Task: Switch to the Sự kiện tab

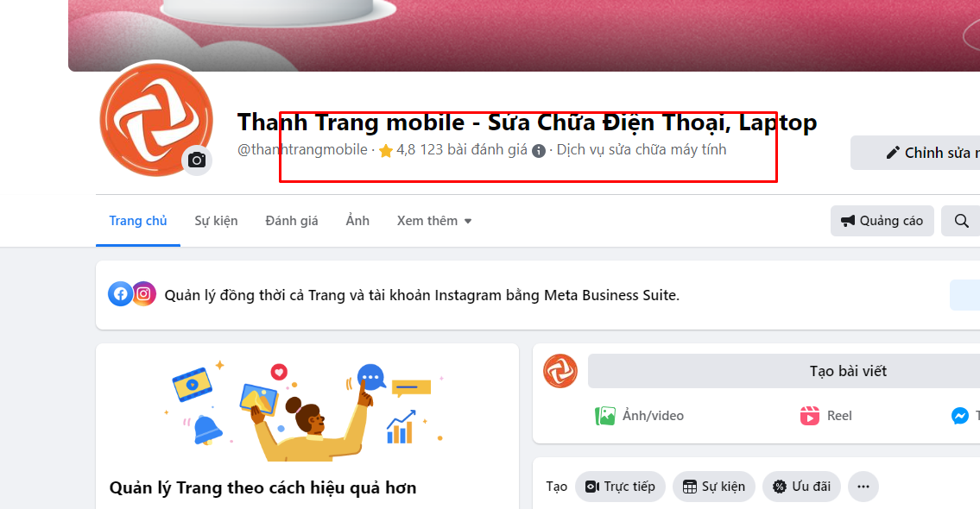Action: pyautogui.click(x=216, y=221)
